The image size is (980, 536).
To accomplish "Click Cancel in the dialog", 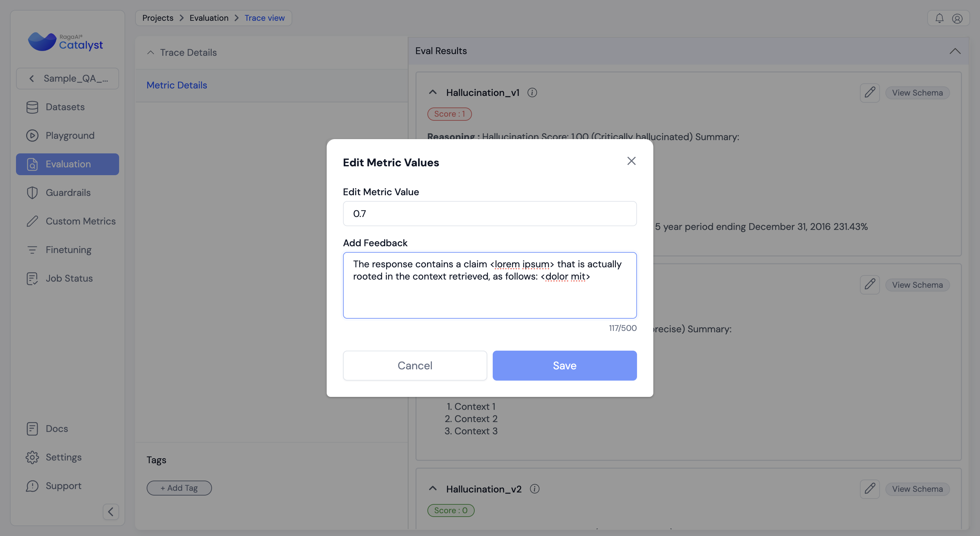I will tap(415, 365).
